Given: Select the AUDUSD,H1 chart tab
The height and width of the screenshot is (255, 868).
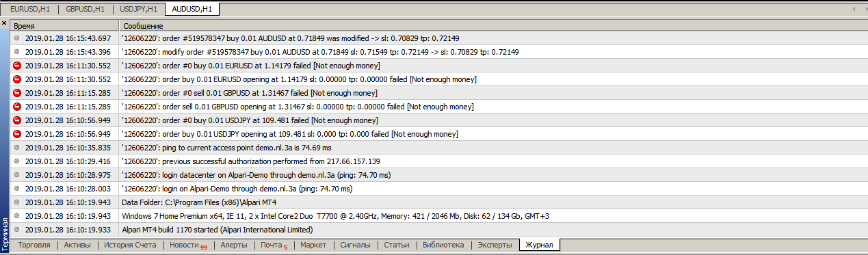Looking at the screenshot, I should click(x=192, y=9).
